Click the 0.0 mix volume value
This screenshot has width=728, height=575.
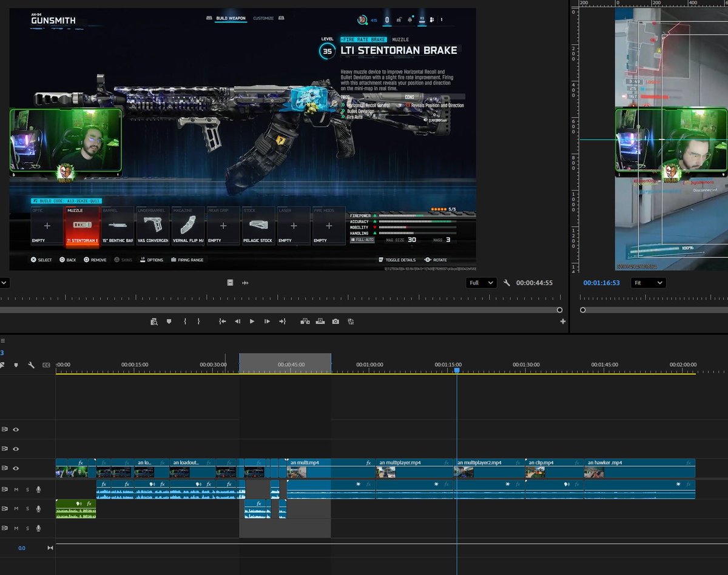[x=22, y=548]
